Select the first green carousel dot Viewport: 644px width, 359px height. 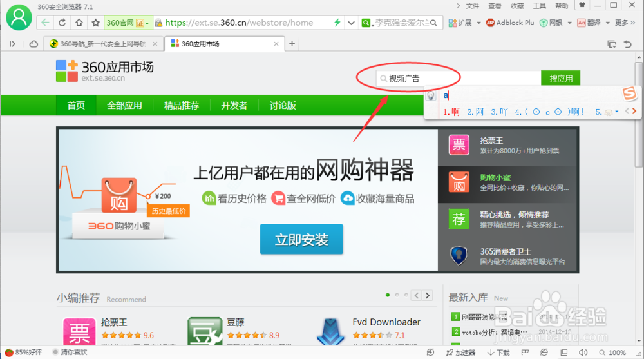click(x=388, y=295)
